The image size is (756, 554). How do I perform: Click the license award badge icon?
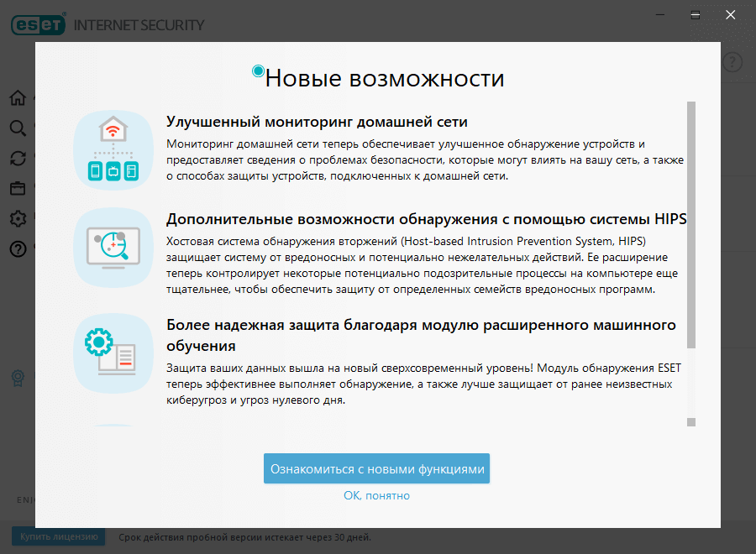point(17,379)
